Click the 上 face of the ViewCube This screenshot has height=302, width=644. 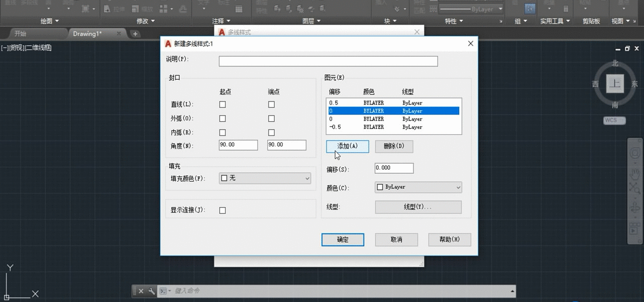(x=614, y=84)
